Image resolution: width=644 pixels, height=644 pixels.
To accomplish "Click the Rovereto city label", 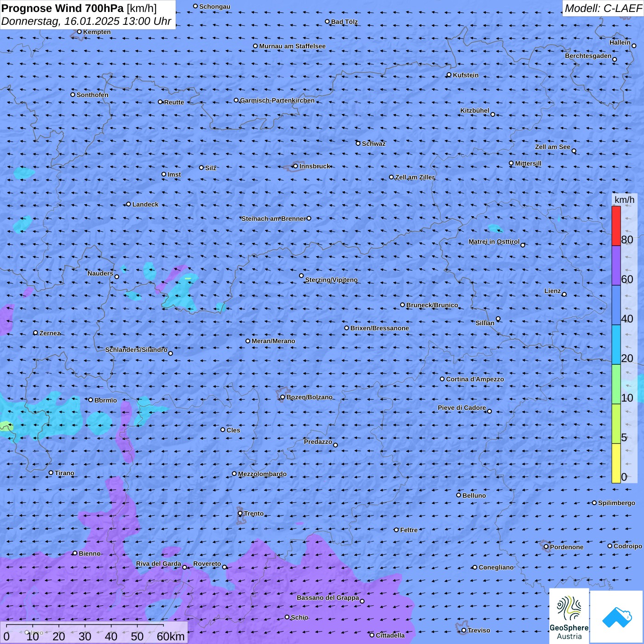I will [207, 563].
